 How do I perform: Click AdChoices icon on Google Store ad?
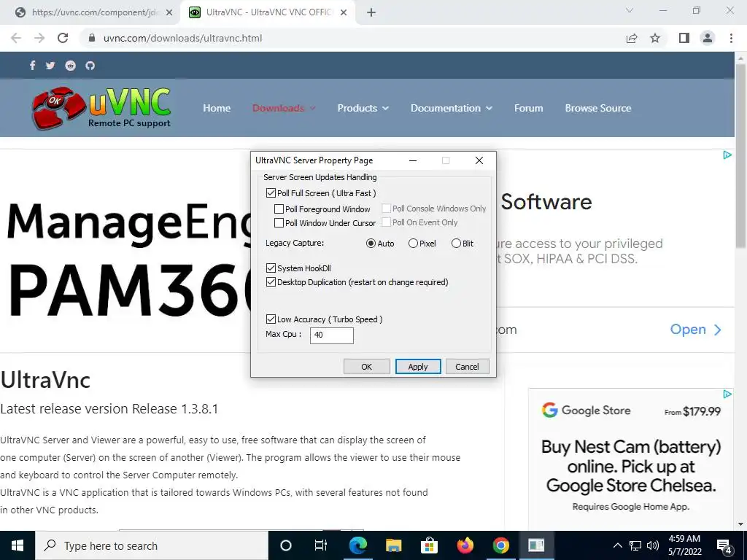click(727, 394)
